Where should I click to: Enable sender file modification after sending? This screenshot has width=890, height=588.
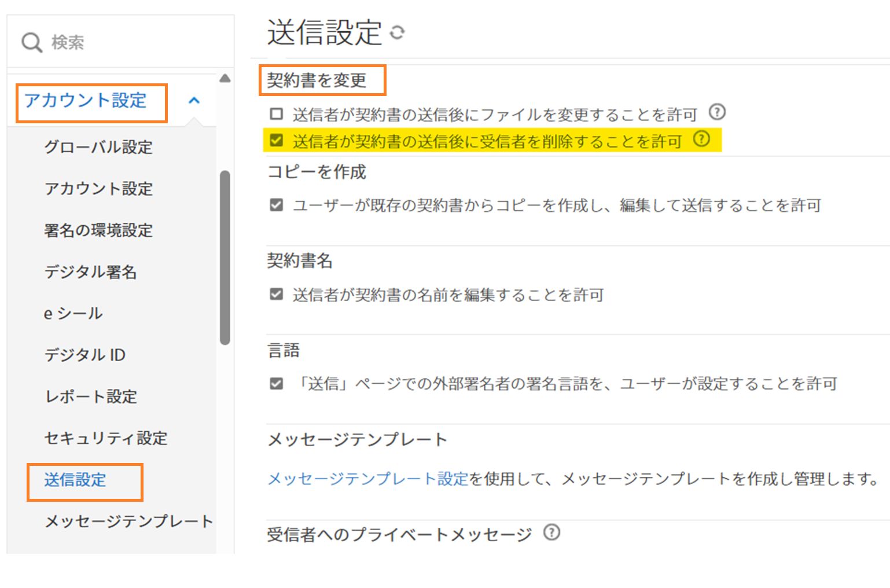[276, 113]
